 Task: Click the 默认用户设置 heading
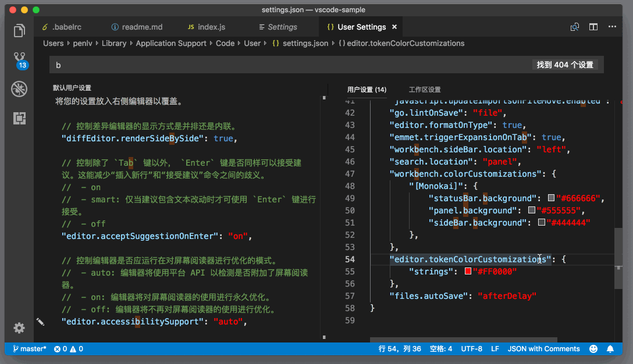tap(72, 88)
